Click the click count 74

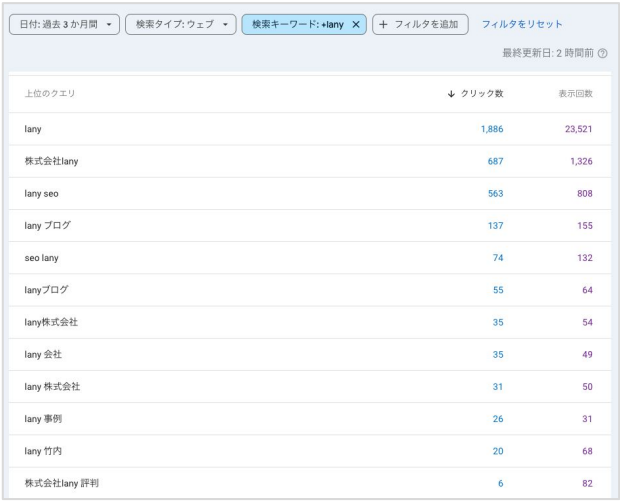tap(498, 258)
